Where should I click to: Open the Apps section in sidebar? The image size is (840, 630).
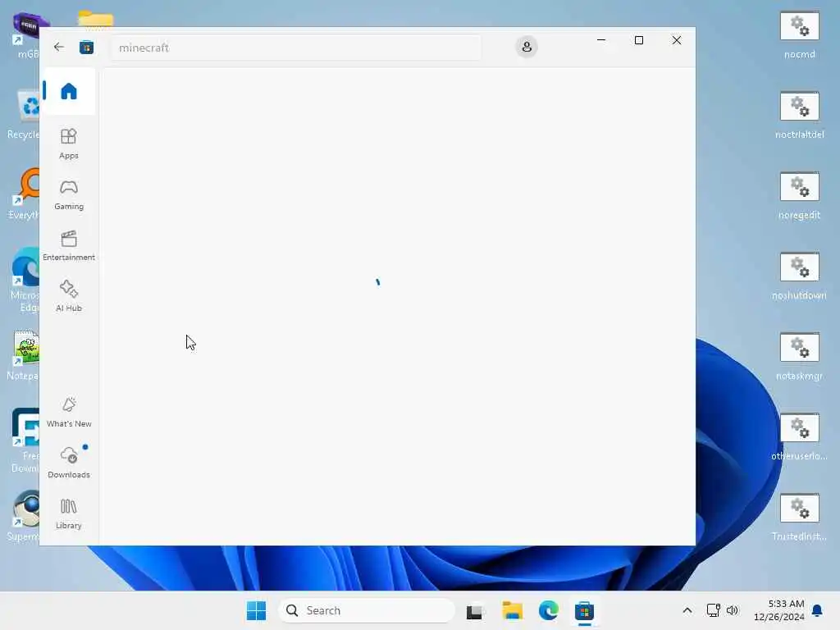click(x=69, y=144)
